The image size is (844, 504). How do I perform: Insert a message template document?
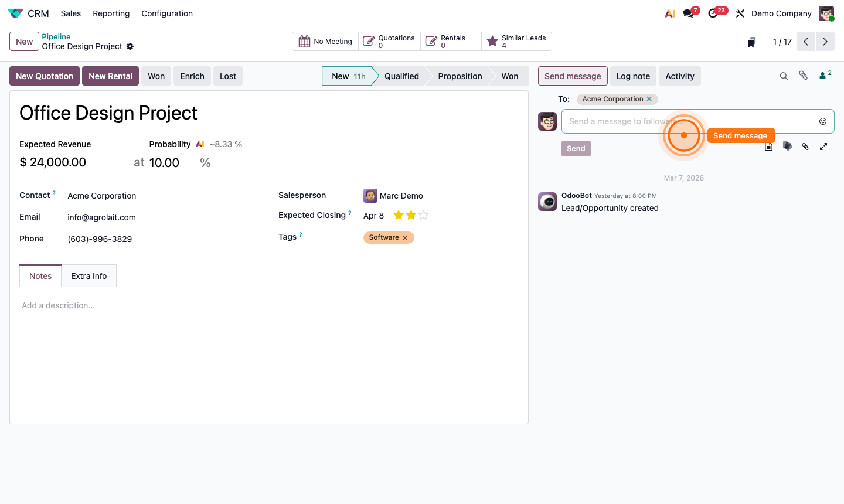tap(768, 146)
